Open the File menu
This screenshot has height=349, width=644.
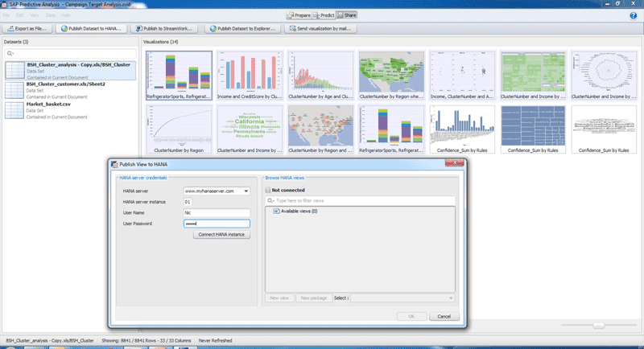click(x=6, y=15)
